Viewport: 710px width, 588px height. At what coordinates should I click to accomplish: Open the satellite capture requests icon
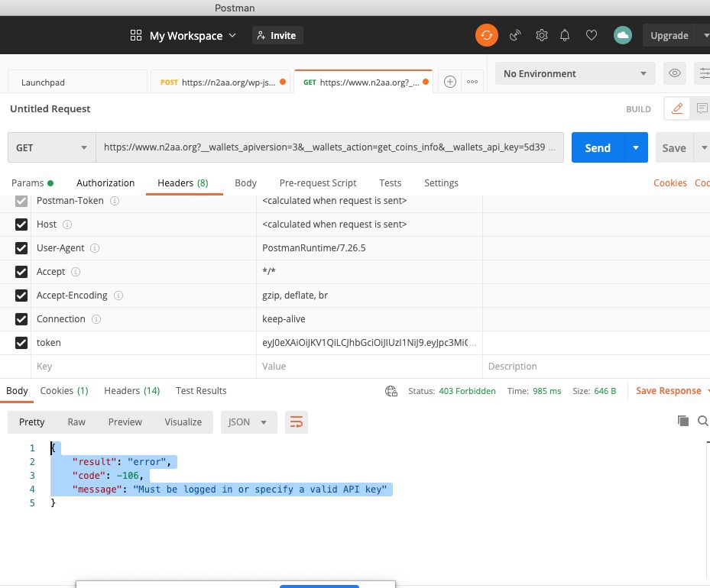[x=515, y=35]
